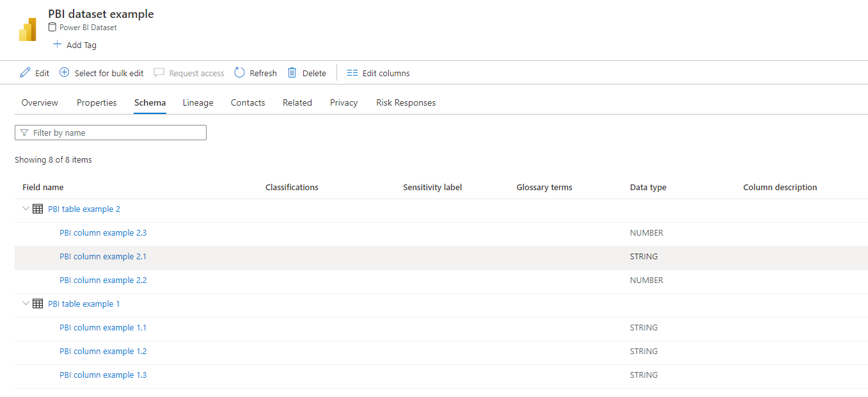
Task: Open the Overview tab
Action: tap(40, 102)
